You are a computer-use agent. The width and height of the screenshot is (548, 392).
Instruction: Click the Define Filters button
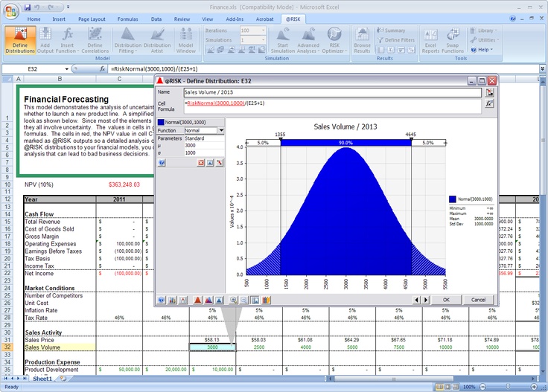[395, 40]
